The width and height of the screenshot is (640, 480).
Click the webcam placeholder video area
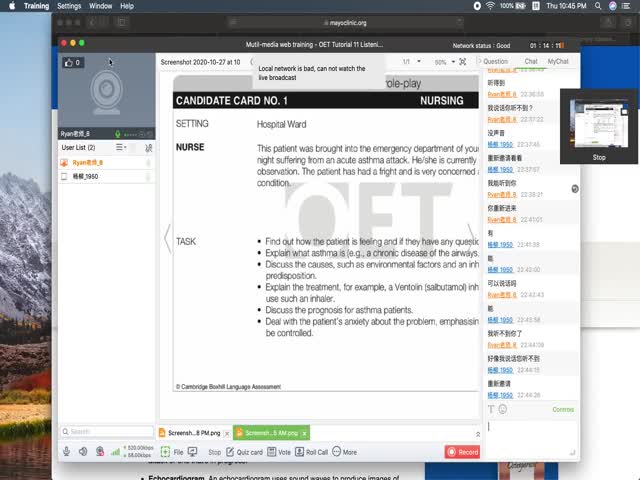tap(107, 92)
